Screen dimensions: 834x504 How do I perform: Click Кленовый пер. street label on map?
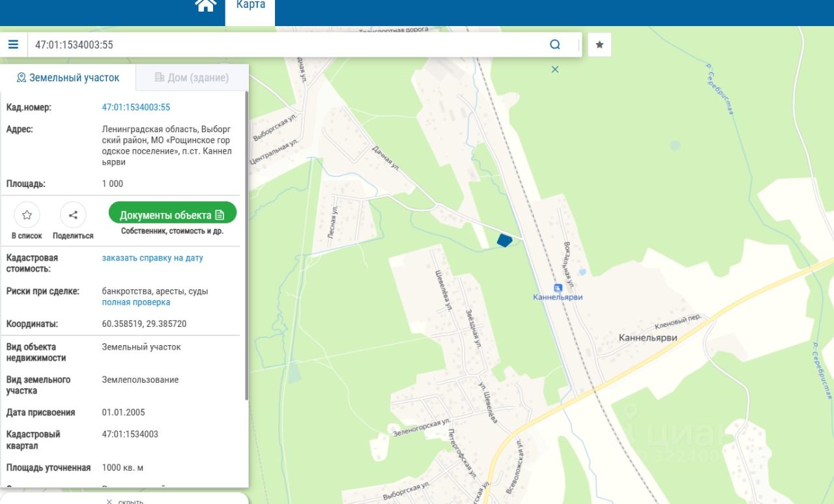(678, 322)
